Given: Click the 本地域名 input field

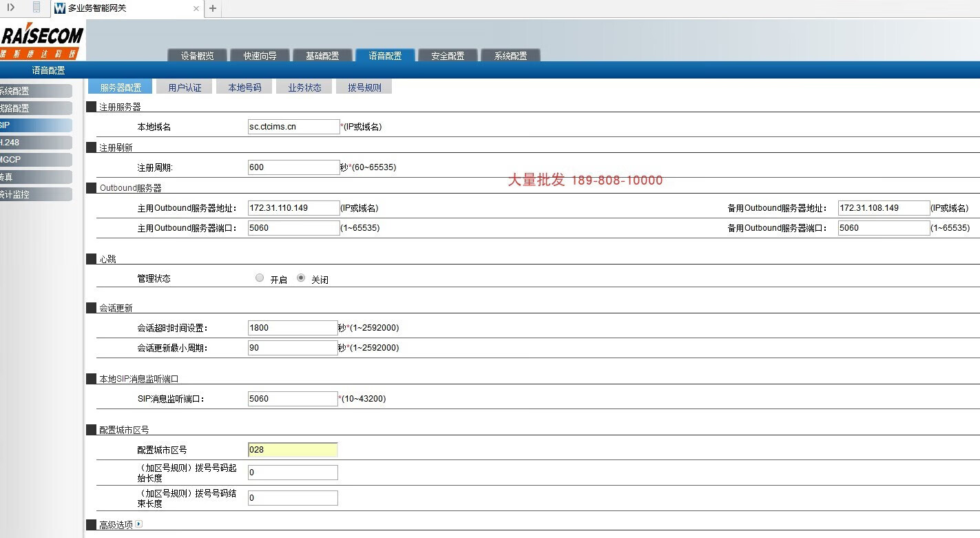Looking at the screenshot, I should click(x=293, y=127).
